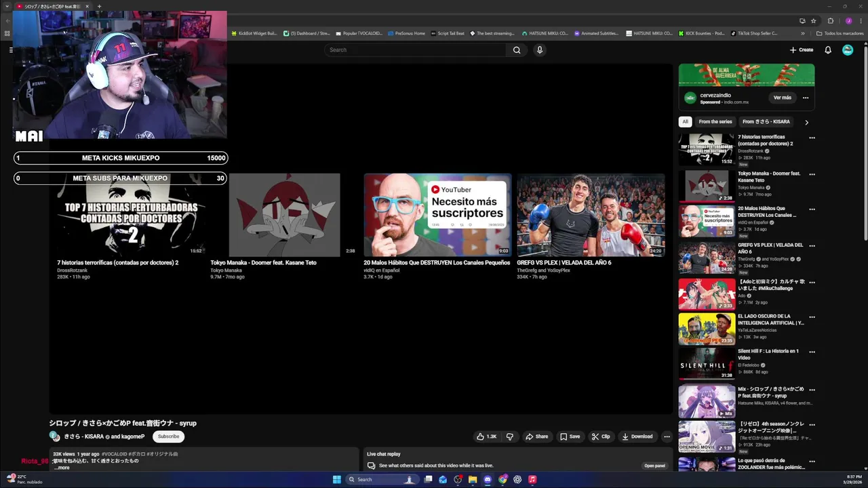This screenshot has width=868, height=488.
Task: Open the live chat replay panel
Action: point(654,466)
